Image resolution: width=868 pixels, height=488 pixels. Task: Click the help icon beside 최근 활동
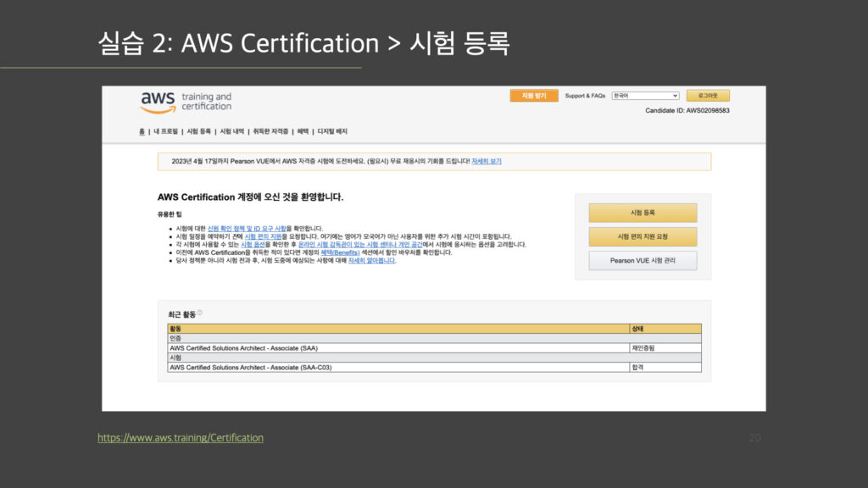pyautogui.click(x=200, y=313)
